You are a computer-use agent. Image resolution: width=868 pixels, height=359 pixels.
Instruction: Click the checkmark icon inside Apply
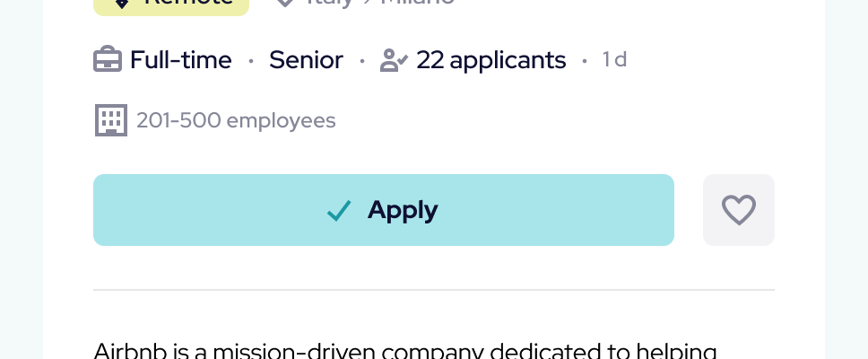tap(339, 211)
